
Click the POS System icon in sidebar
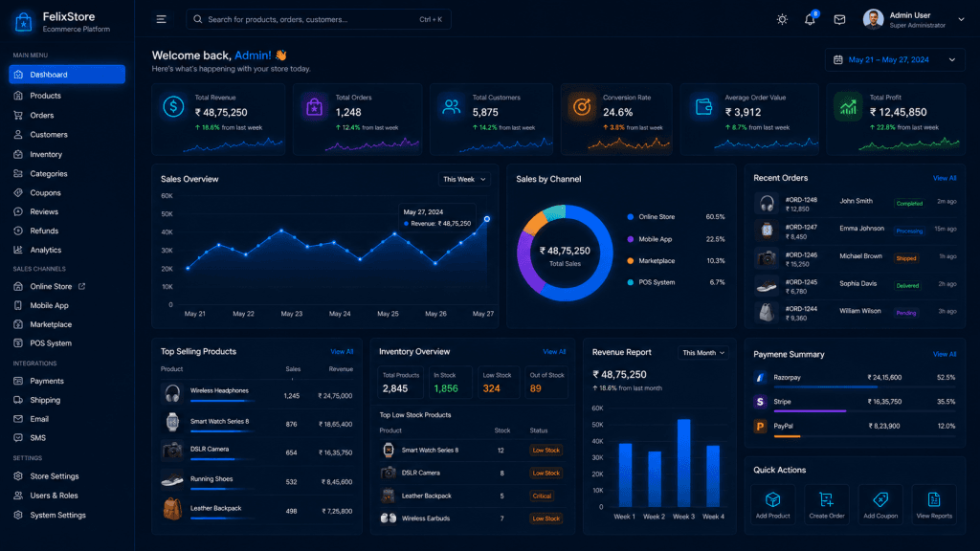(18, 343)
